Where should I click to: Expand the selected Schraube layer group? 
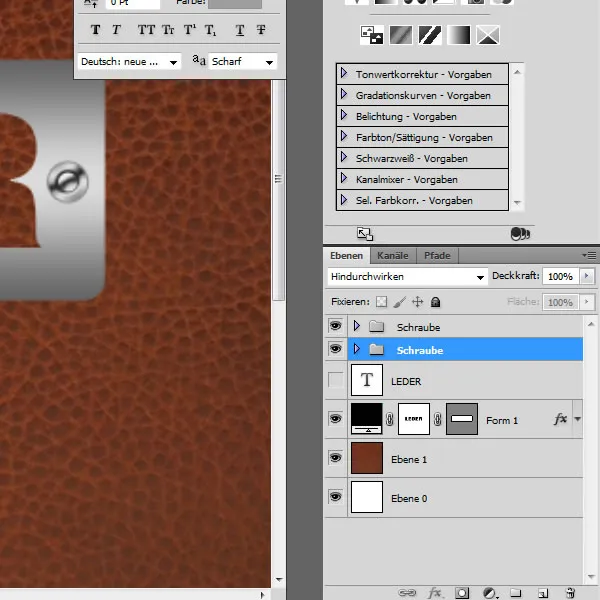tap(357, 350)
